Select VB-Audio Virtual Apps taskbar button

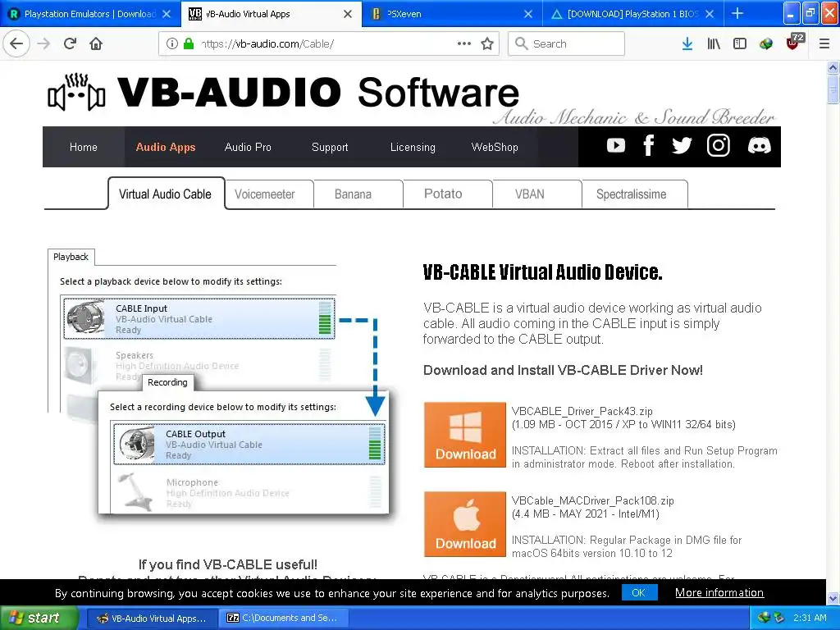(x=151, y=618)
